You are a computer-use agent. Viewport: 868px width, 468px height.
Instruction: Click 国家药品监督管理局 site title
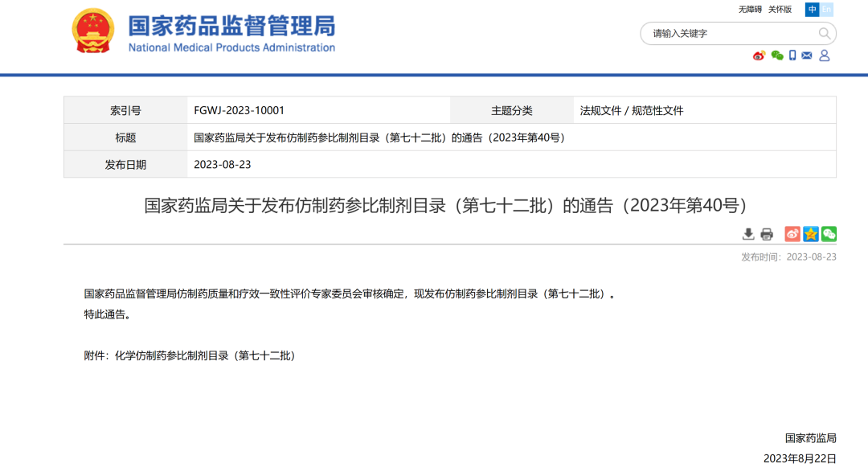(x=232, y=26)
